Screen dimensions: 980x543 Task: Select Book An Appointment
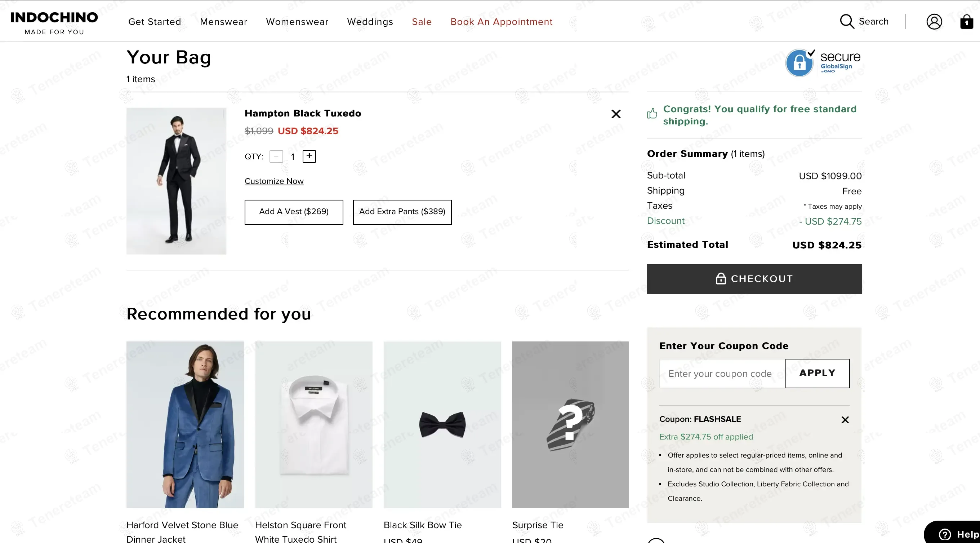(502, 22)
